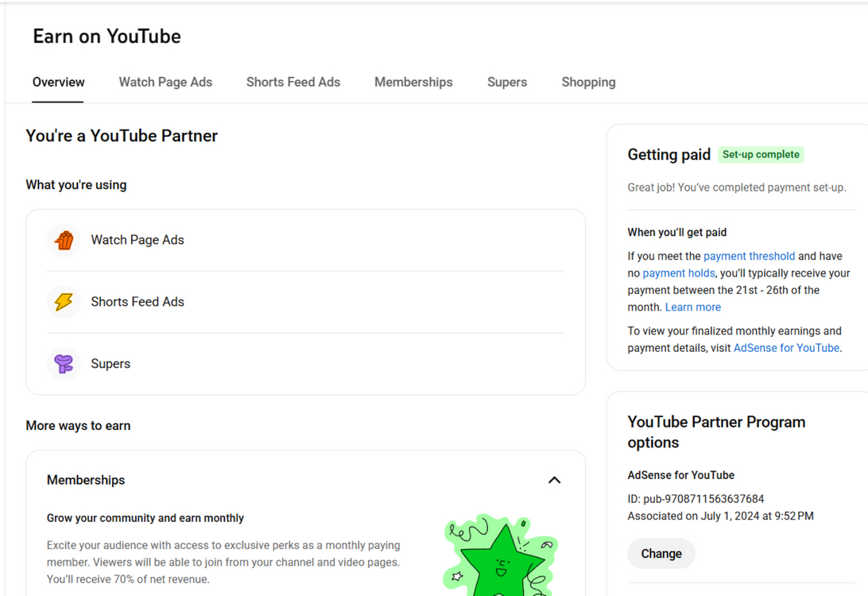868x596 pixels.
Task: Follow the payment holds link
Action: pos(678,273)
